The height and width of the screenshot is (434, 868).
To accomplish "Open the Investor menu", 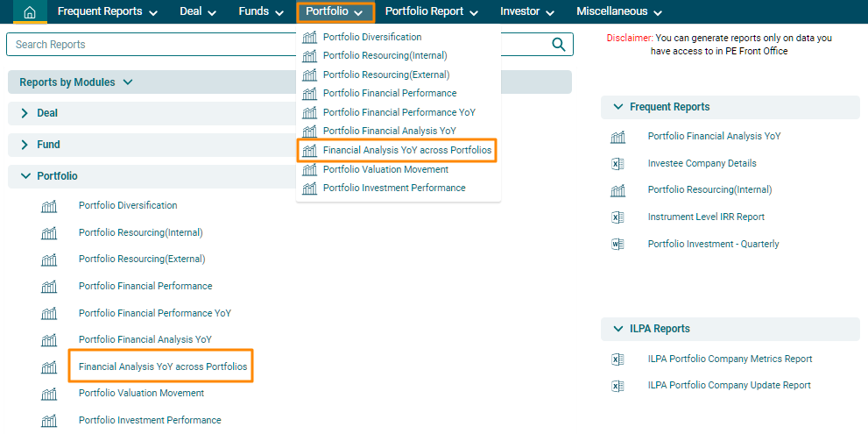I will [x=526, y=12].
